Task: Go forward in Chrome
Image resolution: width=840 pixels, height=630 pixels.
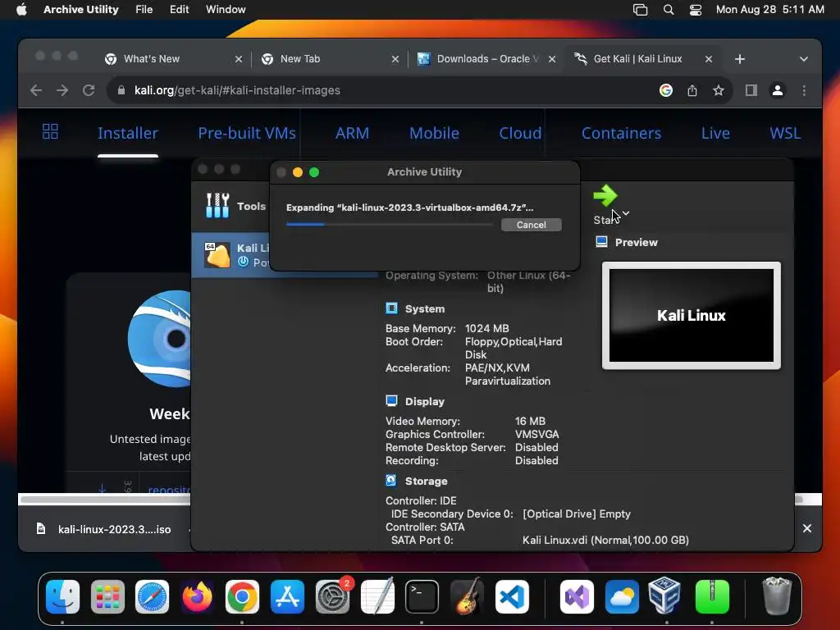Action: 62,90
